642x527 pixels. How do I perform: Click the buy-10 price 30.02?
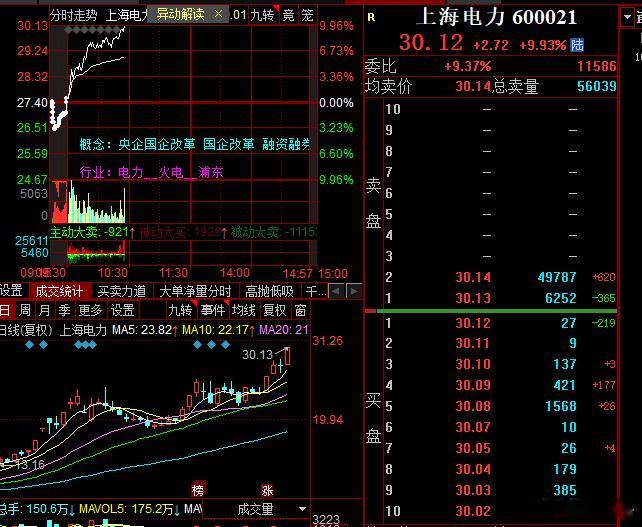click(x=473, y=511)
